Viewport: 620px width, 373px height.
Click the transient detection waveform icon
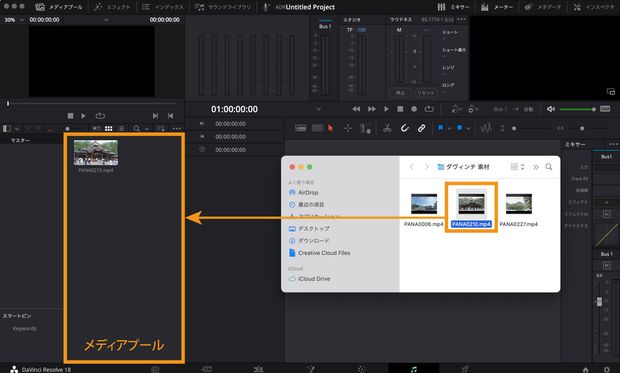click(486, 128)
